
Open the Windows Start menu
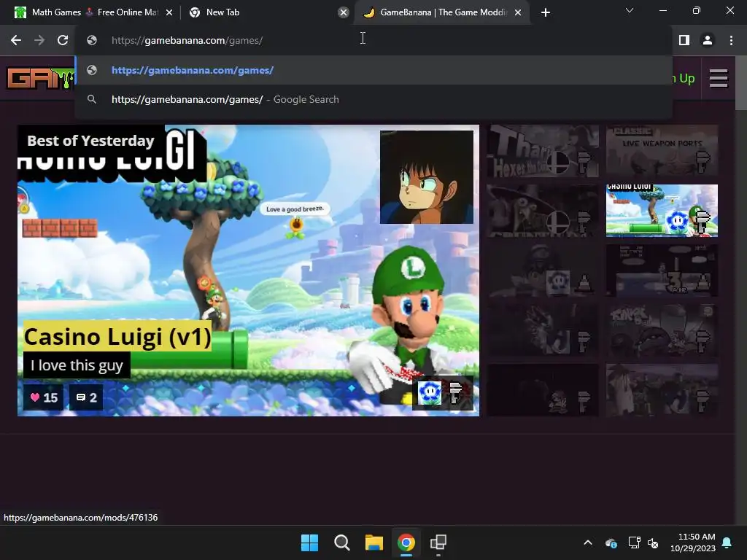309,542
